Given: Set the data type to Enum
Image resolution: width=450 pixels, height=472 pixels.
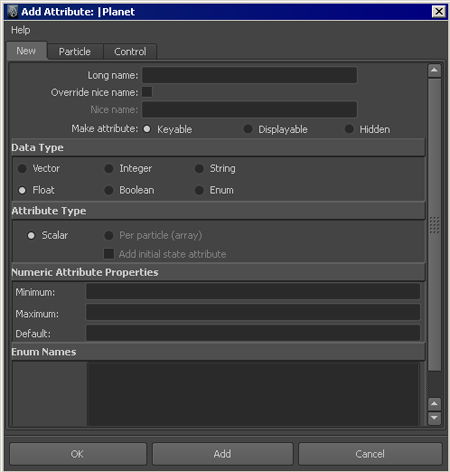Looking at the screenshot, I should pos(199,190).
